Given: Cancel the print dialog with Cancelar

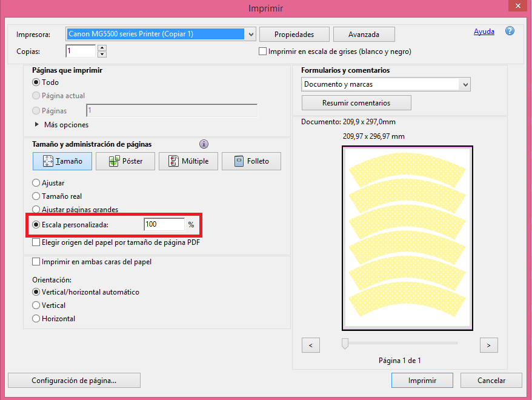Looking at the screenshot, I should 491,381.
